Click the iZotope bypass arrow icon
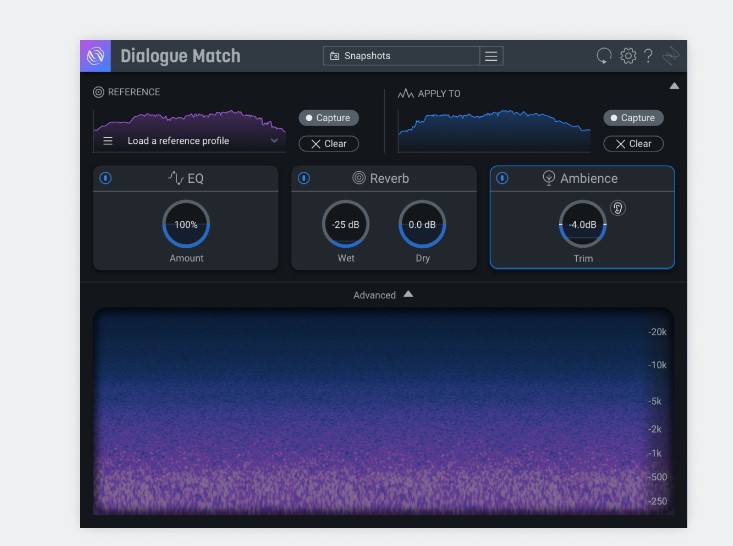The image size is (733, 546). (670, 56)
